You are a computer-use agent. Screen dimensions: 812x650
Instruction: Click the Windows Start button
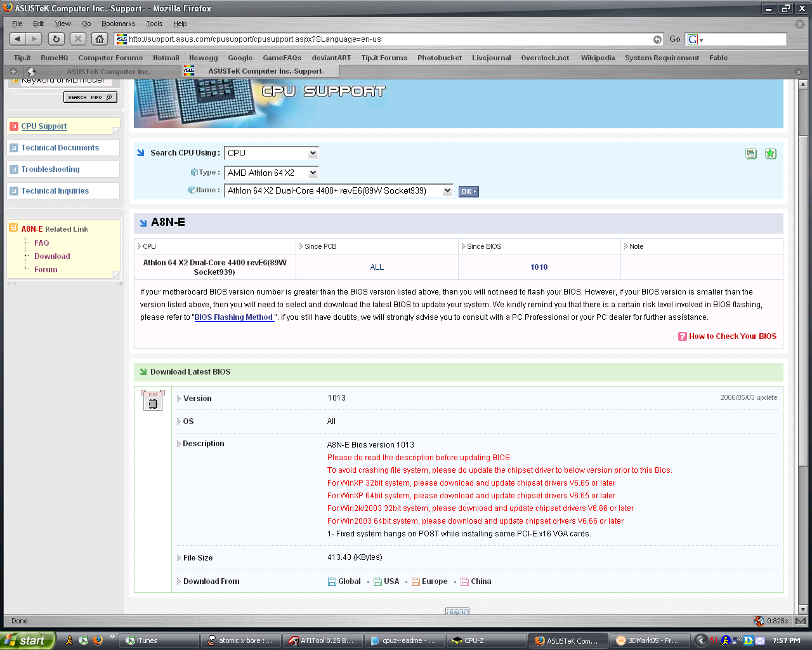coord(27,640)
